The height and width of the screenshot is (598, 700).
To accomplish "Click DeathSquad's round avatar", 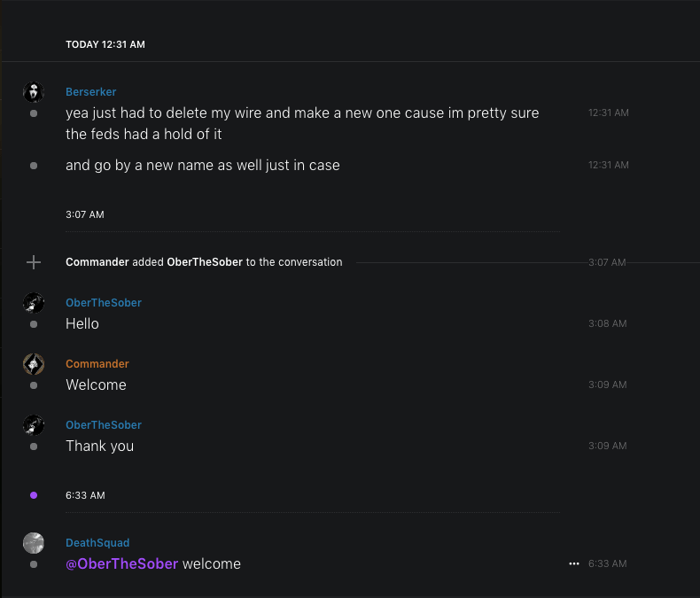I will tap(34, 543).
